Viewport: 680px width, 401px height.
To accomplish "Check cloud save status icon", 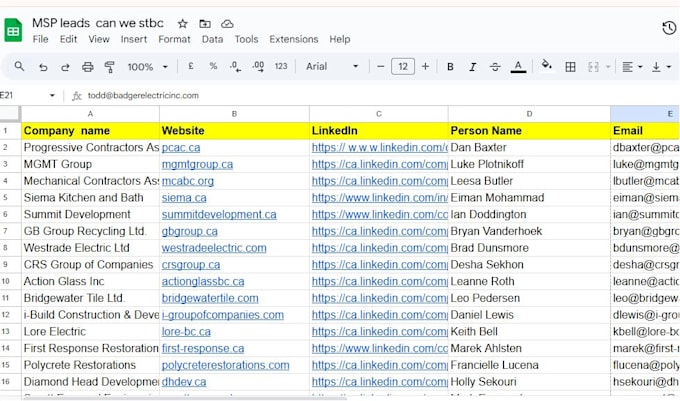I will point(227,23).
